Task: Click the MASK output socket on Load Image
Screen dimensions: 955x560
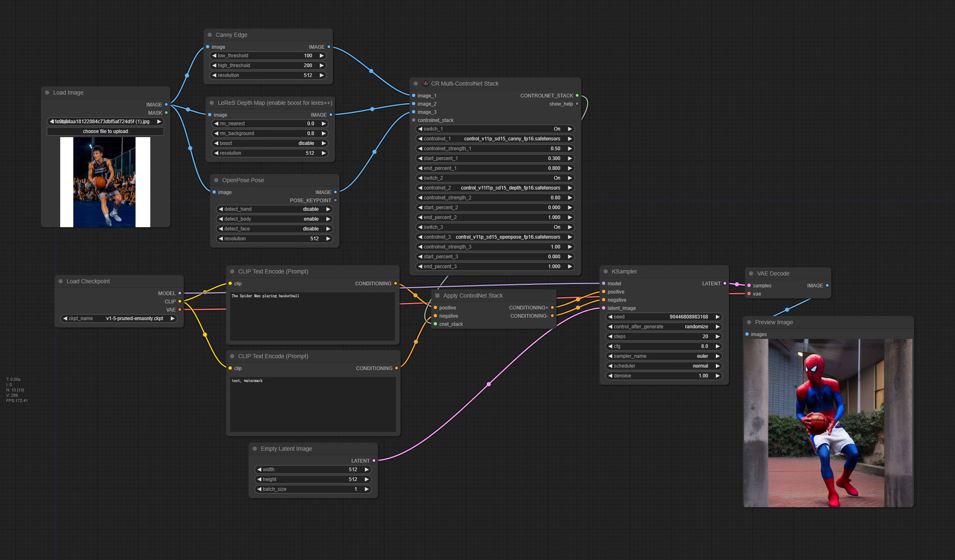Action: [x=166, y=113]
